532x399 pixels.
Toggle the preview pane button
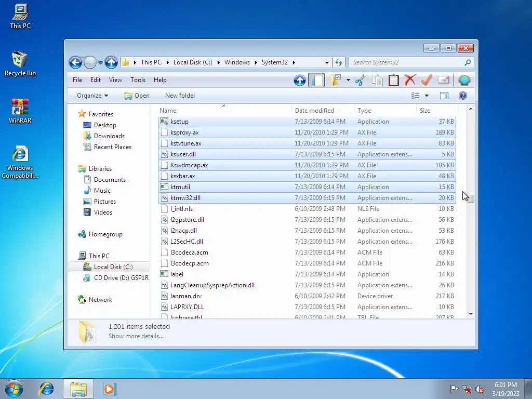point(444,96)
